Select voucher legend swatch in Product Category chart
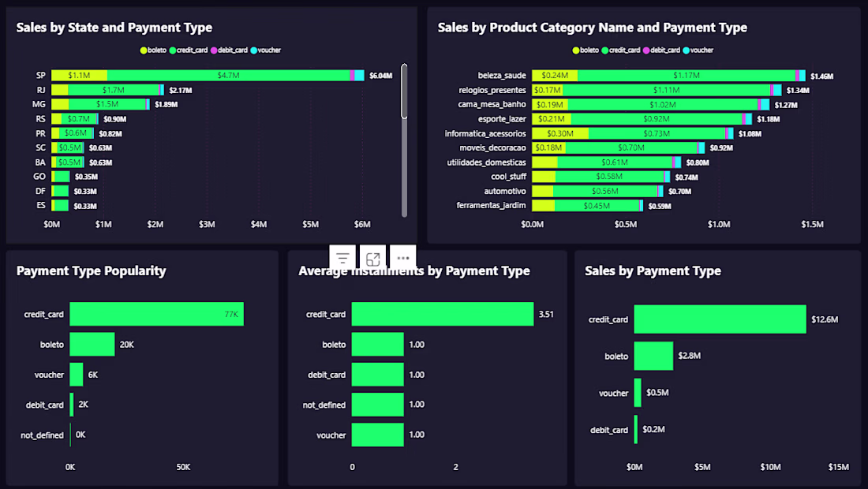The image size is (868, 489). point(686,50)
